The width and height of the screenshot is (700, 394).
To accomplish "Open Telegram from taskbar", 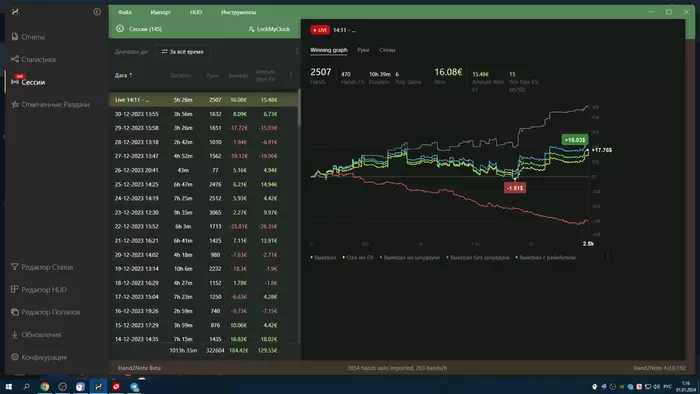I will tap(134, 387).
